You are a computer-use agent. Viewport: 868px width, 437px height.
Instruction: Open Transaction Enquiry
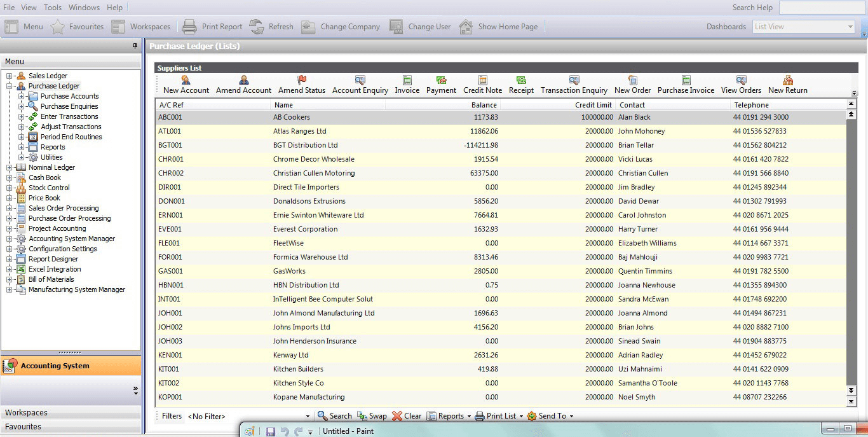574,83
